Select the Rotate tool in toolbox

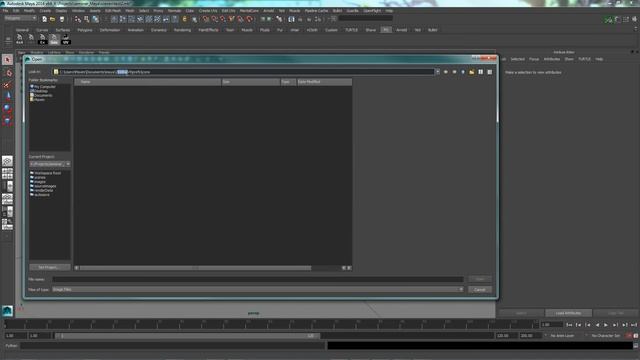[x=7, y=109]
